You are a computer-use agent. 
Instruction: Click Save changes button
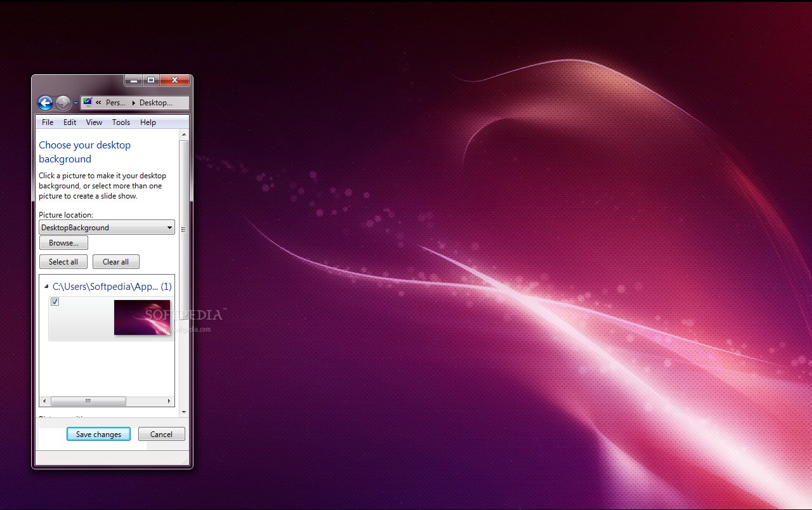click(98, 435)
